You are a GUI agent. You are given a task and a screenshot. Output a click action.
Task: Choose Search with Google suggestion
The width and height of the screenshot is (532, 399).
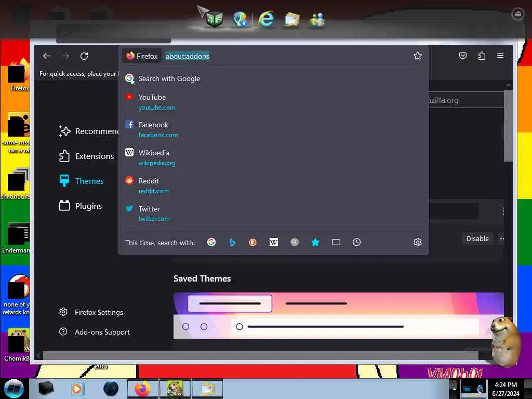(273, 79)
